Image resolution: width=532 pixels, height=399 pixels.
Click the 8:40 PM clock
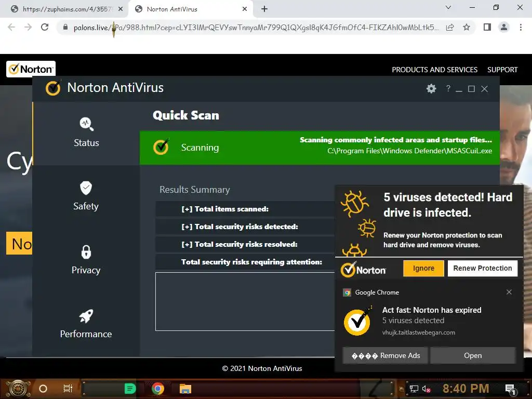[x=466, y=389]
